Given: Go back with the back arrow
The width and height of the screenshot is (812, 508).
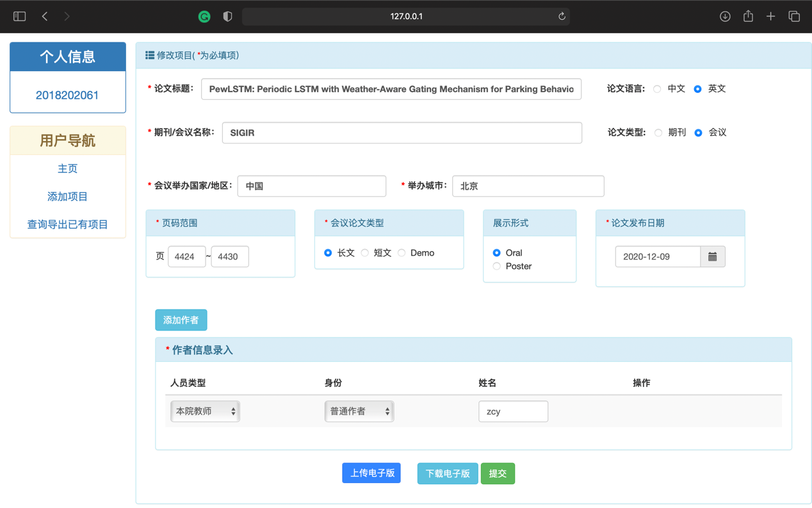Looking at the screenshot, I should click(45, 17).
